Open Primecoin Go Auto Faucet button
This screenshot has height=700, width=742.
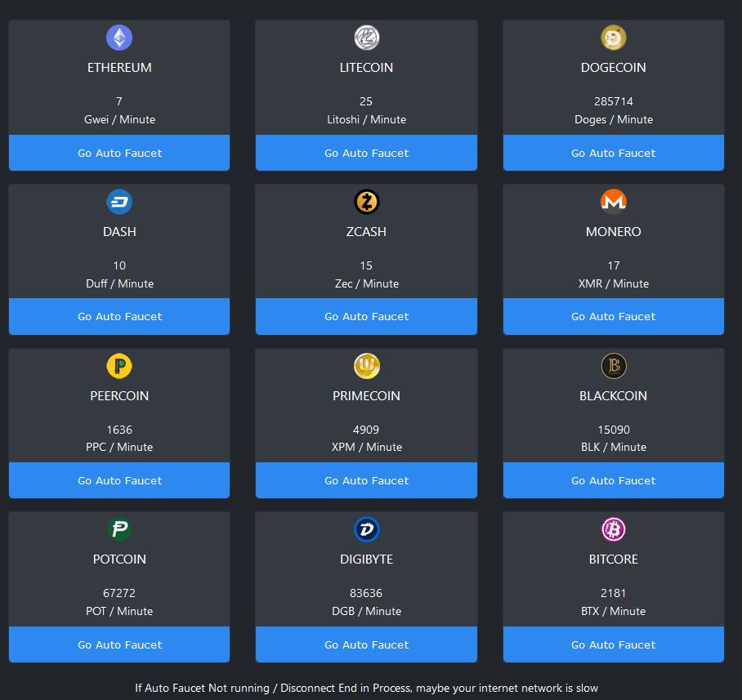pos(366,480)
